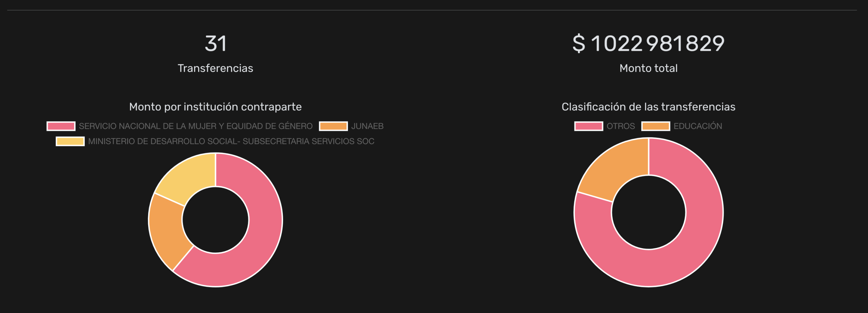
Task: Click the yellow MINISTERIO DE DESARROLLO SOCIAL swatch
Action: pyautogui.click(x=70, y=141)
